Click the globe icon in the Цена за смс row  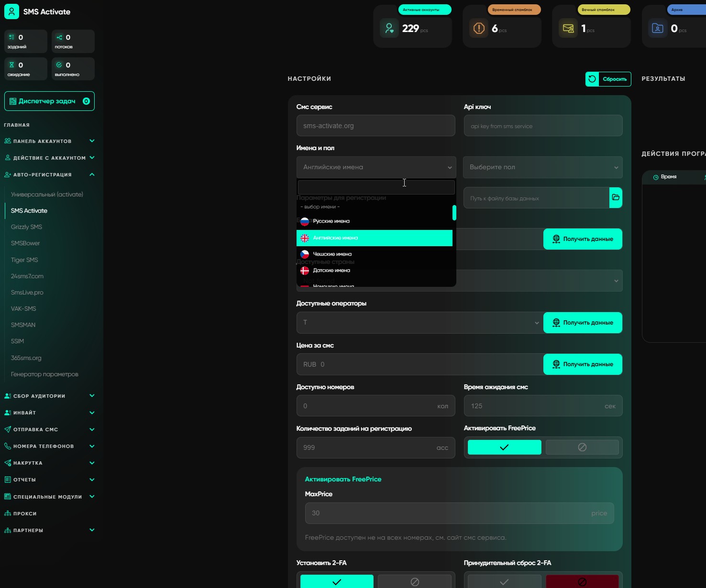[x=556, y=364]
